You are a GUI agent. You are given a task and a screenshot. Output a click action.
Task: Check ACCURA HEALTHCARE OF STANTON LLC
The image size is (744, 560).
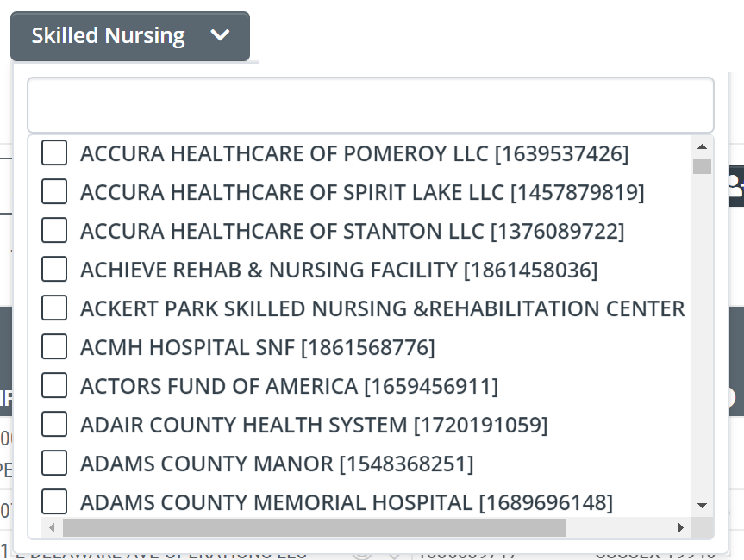pyautogui.click(x=54, y=230)
